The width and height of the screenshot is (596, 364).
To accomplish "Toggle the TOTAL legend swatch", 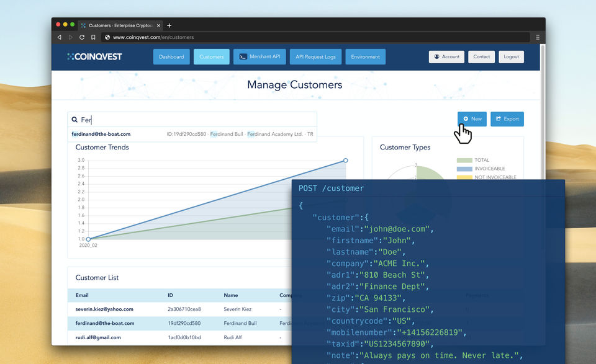I will pos(464,160).
